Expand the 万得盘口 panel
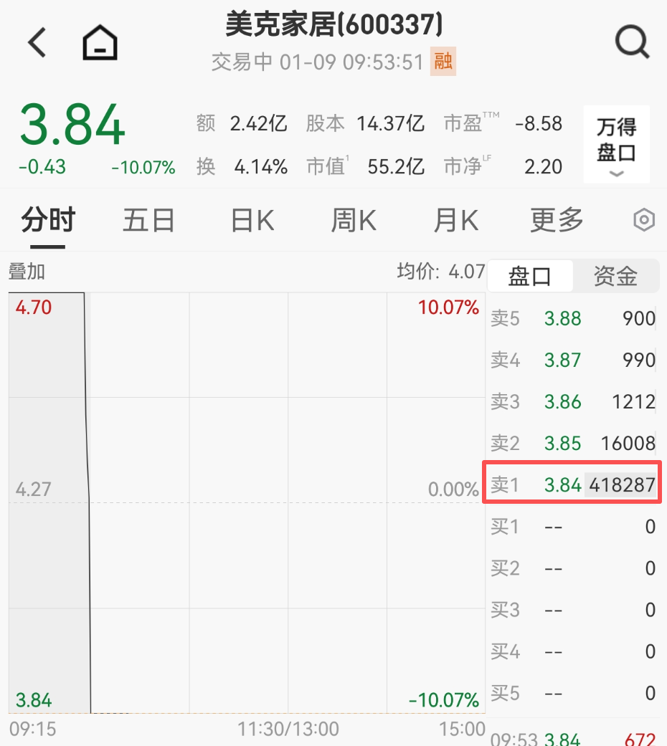This screenshot has width=667, height=746. click(x=616, y=145)
